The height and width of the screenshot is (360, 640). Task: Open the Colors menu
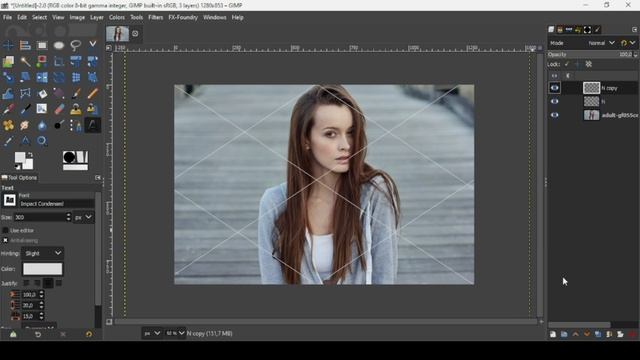pos(116,18)
